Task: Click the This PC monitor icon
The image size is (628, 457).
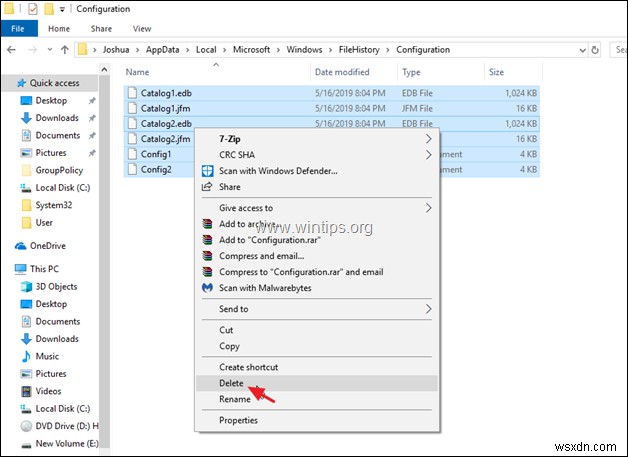Action: point(20,269)
